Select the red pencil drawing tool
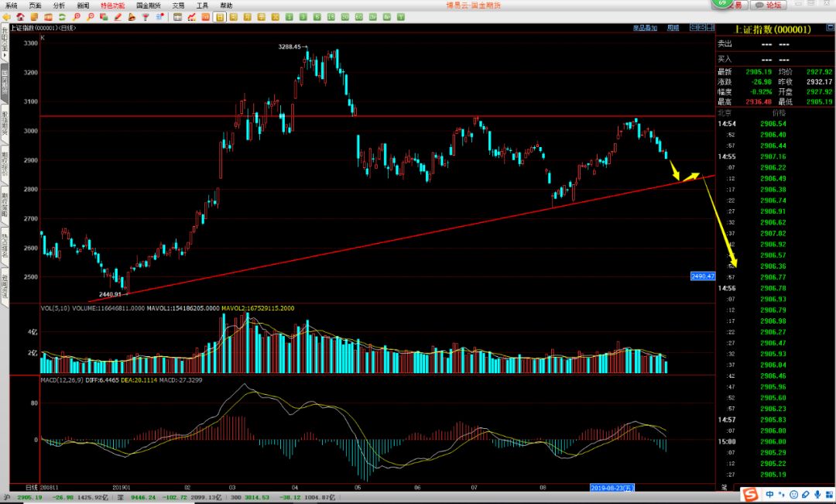 (x=118, y=17)
